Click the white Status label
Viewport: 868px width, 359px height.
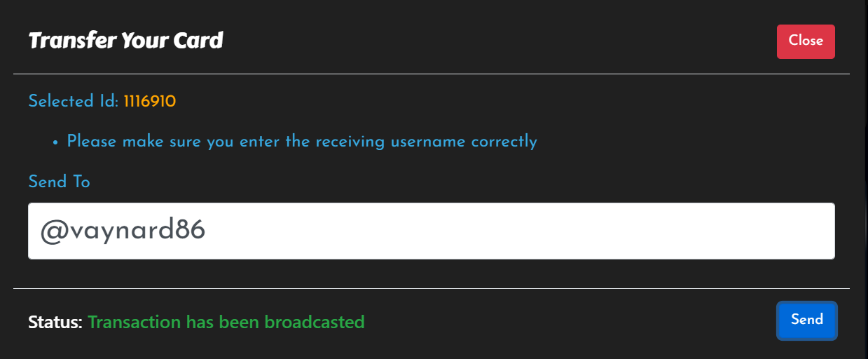pos(55,323)
